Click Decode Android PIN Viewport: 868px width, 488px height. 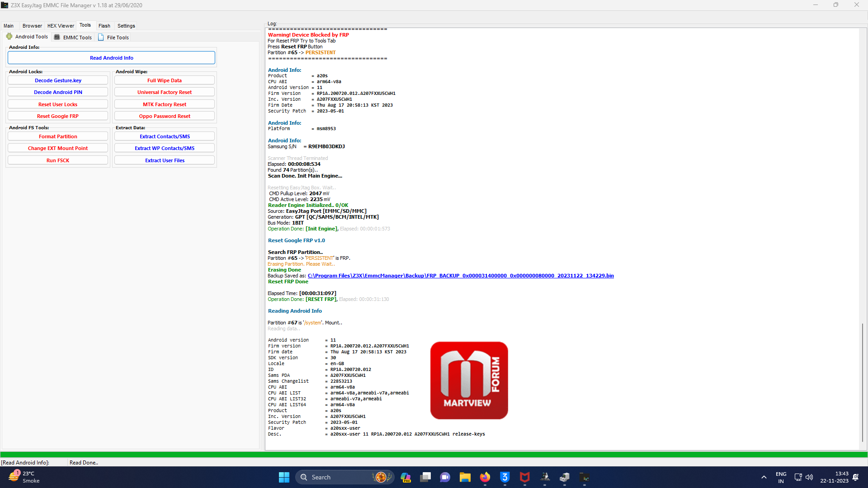coord(58,92)
